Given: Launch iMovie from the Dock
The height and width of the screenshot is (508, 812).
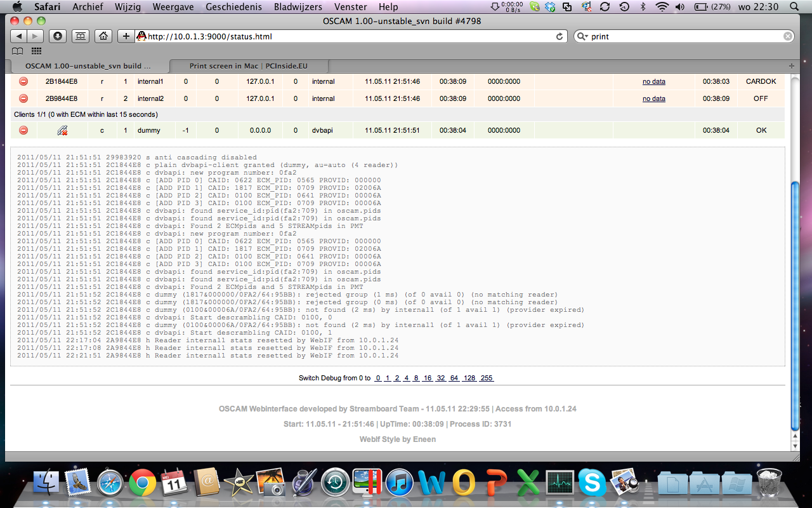Looking at the screenshot, I should click(x=239, y=483).
